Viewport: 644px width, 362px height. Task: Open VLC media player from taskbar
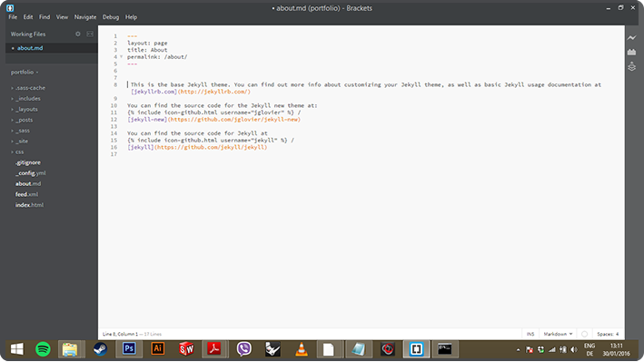coord(302,349)
